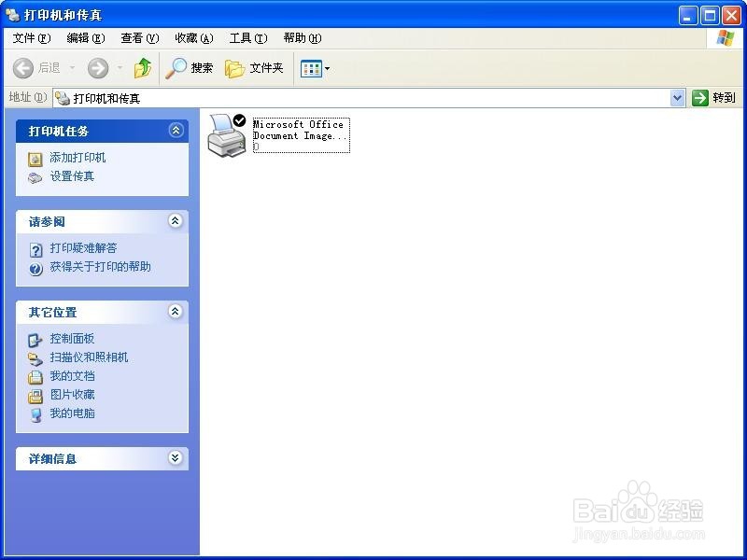
Task: Click the 搜索 search button label
Action: (x=202, y=68)
